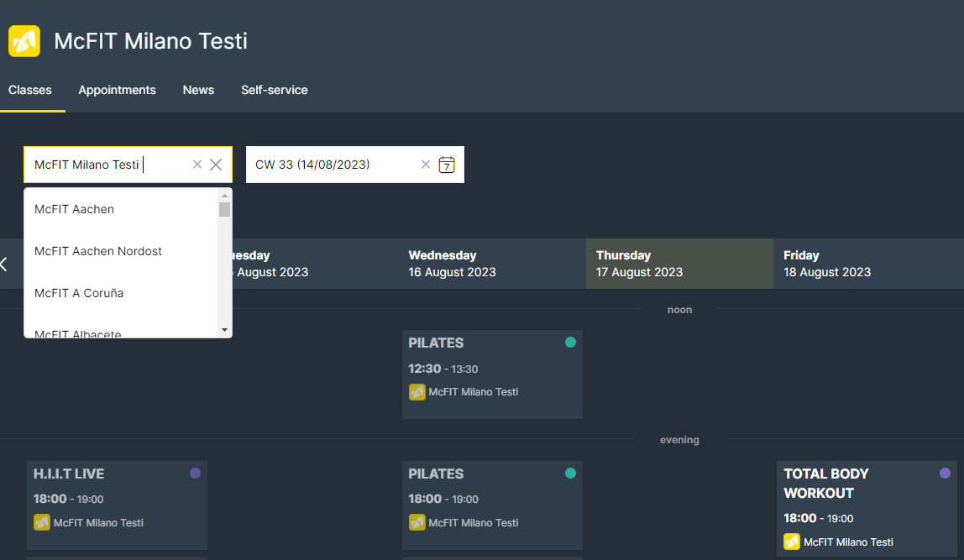Select the Wednesday 16 August 2023 header
The width and height of the screenshot is (964, 560).
point(492,264)
